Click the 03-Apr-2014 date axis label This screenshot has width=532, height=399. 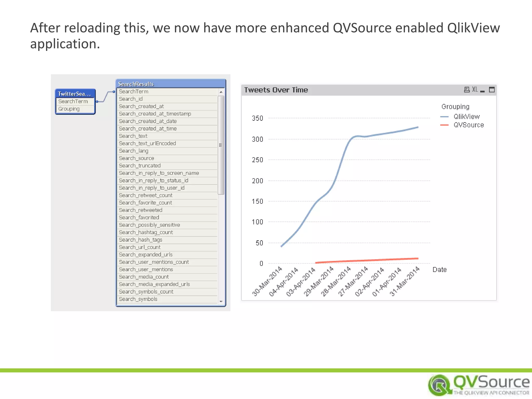[x=301, y=282]
